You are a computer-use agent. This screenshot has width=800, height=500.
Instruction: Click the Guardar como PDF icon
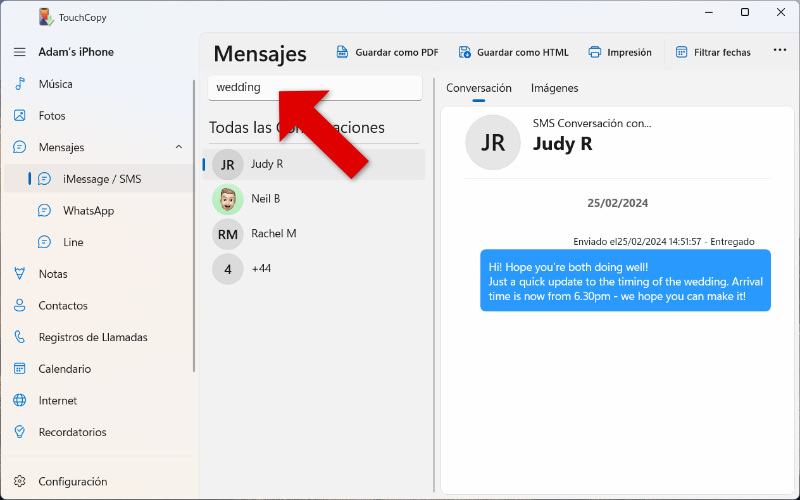pyautogui.click(x=342, y=52)
